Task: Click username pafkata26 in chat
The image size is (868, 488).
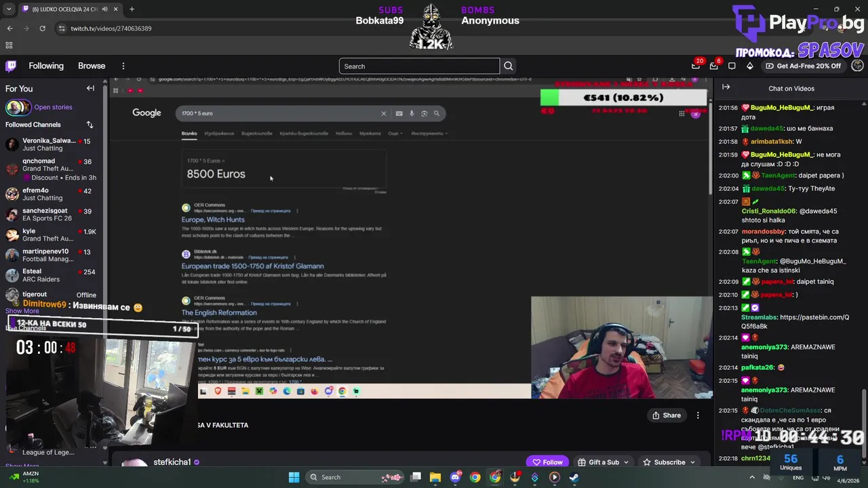Action: tap(757, 367)
